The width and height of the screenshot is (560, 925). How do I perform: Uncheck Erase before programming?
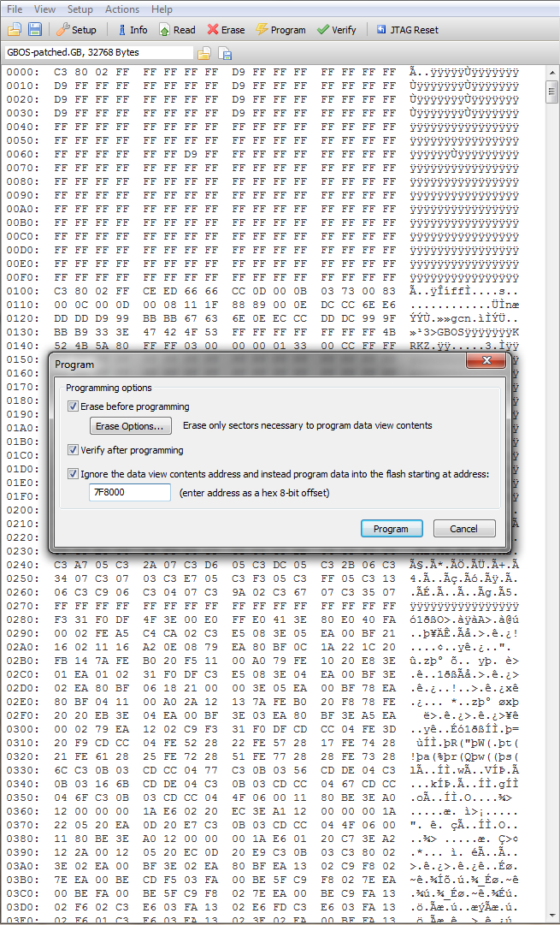(x=73, y=406)
